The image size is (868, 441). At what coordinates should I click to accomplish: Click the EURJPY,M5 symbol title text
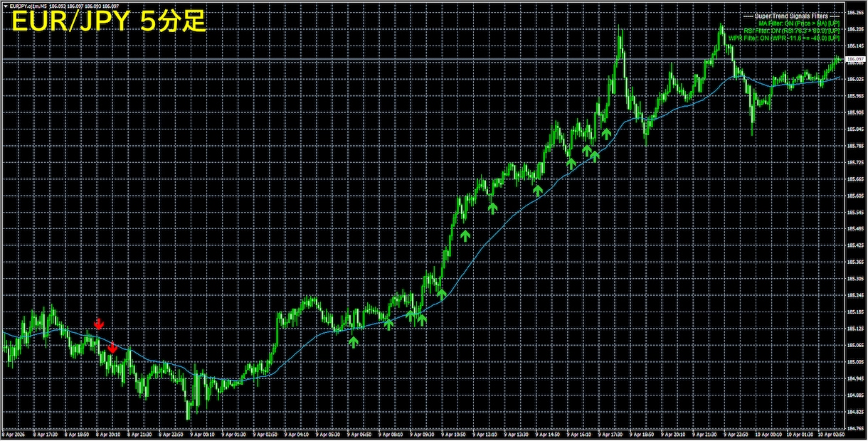(x=27, y=6)
